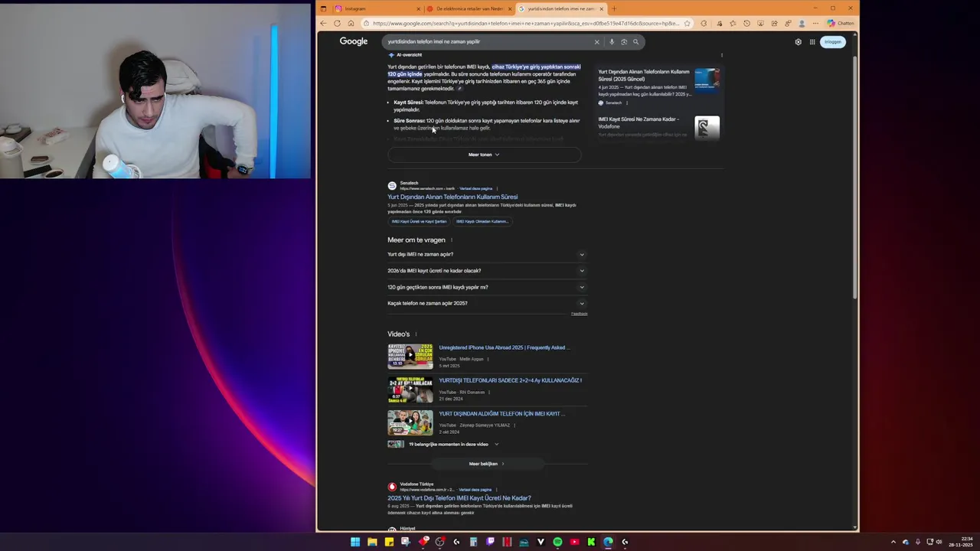Show hidden system tray icons chevron

[x=893, y=542]
